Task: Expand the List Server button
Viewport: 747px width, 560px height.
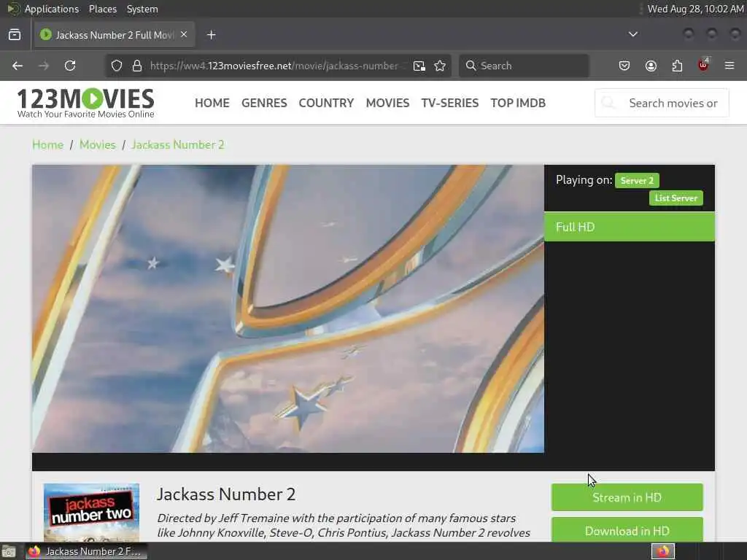Action: [x=676, y=198]
